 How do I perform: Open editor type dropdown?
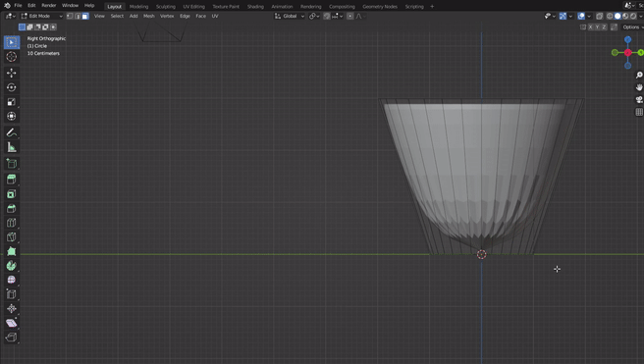(11, 16)
